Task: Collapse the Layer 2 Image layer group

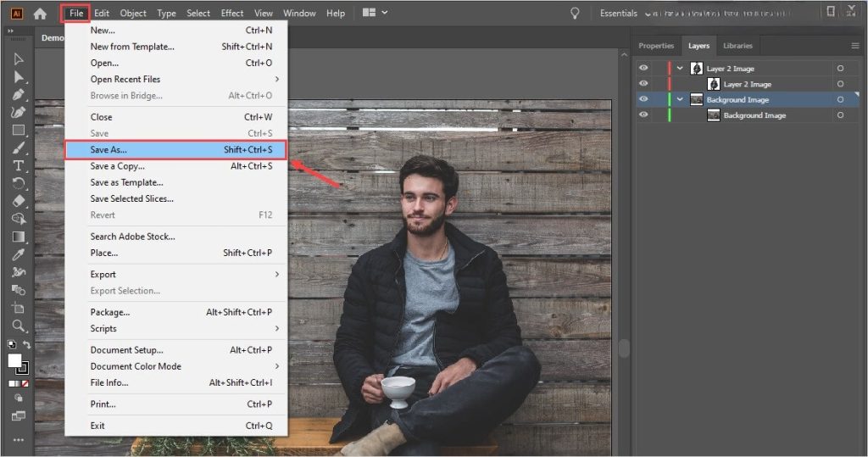Action: coord(680,68)
